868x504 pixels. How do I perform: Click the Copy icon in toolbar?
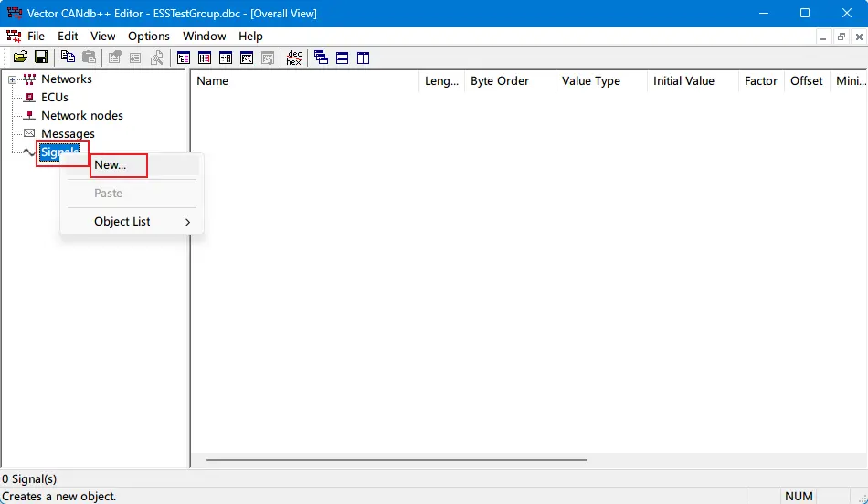(x=68, y=58)
